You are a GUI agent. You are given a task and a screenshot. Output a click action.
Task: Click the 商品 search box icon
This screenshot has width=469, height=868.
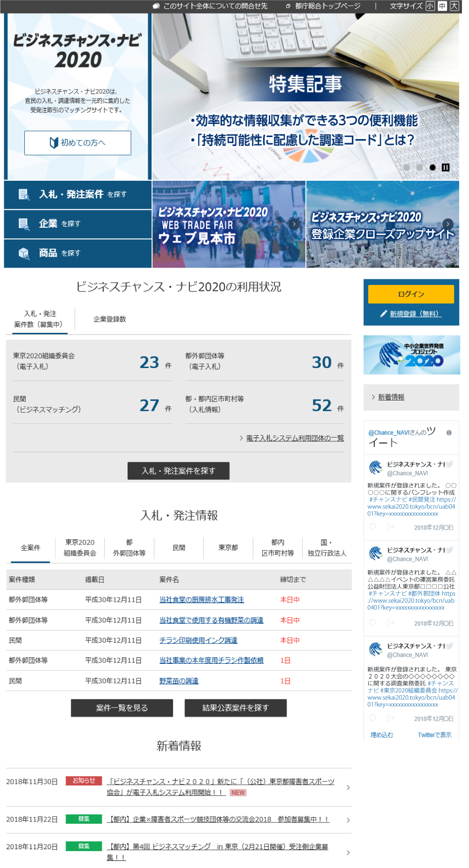click(x=23, y=253)
